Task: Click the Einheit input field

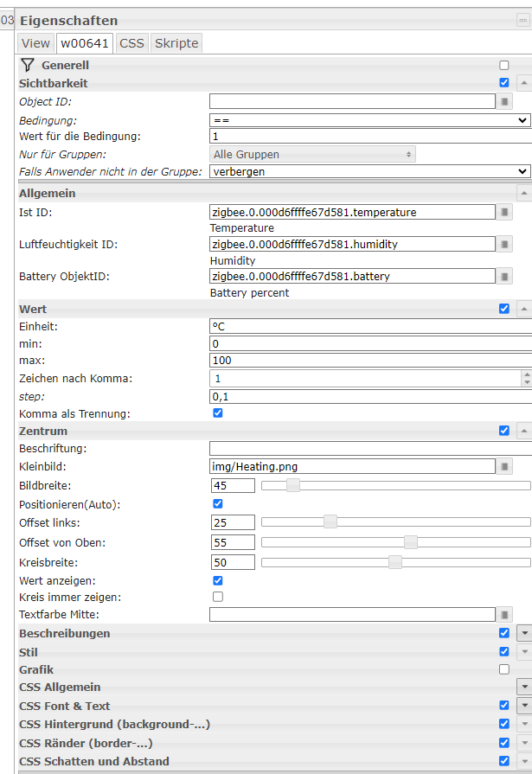Action: 370,326
